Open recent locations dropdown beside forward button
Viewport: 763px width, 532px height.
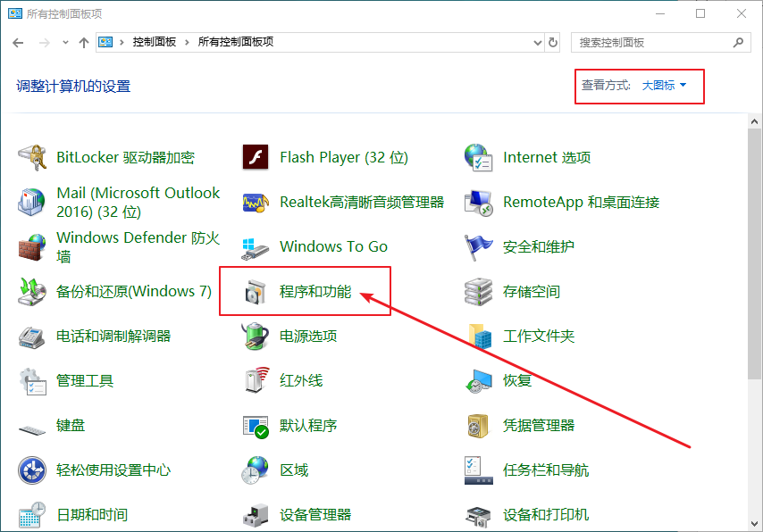[x=65, y=42]
